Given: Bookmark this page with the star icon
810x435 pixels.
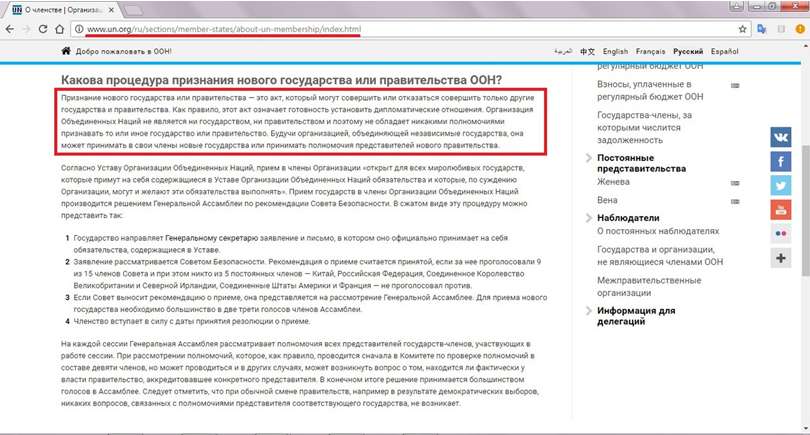Looking at the screenshot, I should pyautogui.click(x=743, y=28).
